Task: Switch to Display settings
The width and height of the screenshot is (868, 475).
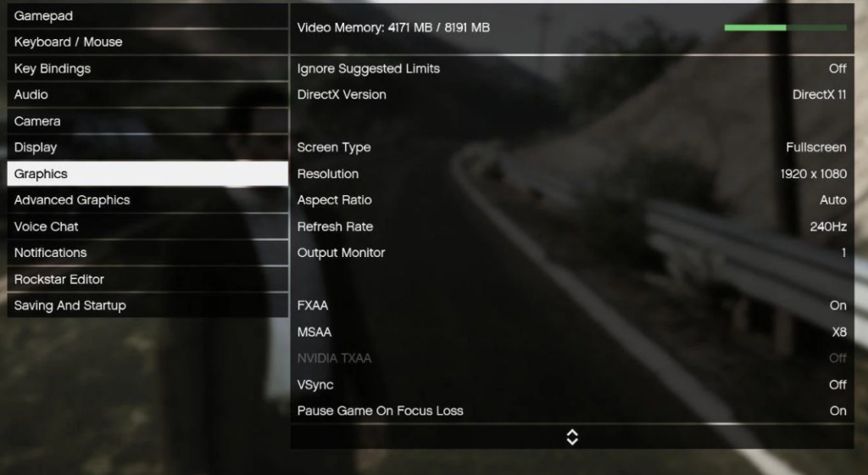Action: click(147, 148)
